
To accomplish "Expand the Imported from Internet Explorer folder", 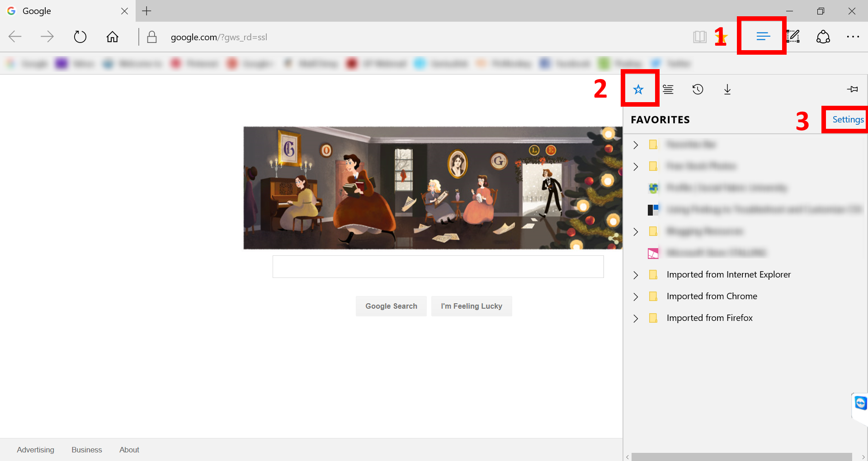I will 636,275.
